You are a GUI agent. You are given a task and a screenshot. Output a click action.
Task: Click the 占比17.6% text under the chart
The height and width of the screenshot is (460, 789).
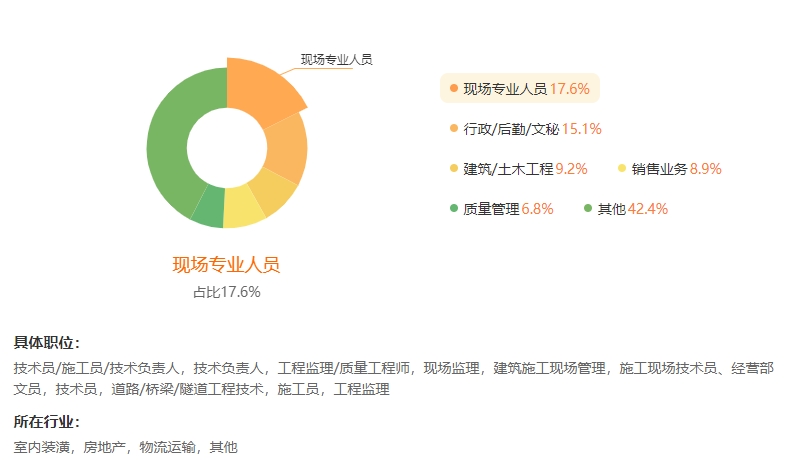(x=226, y=292)
